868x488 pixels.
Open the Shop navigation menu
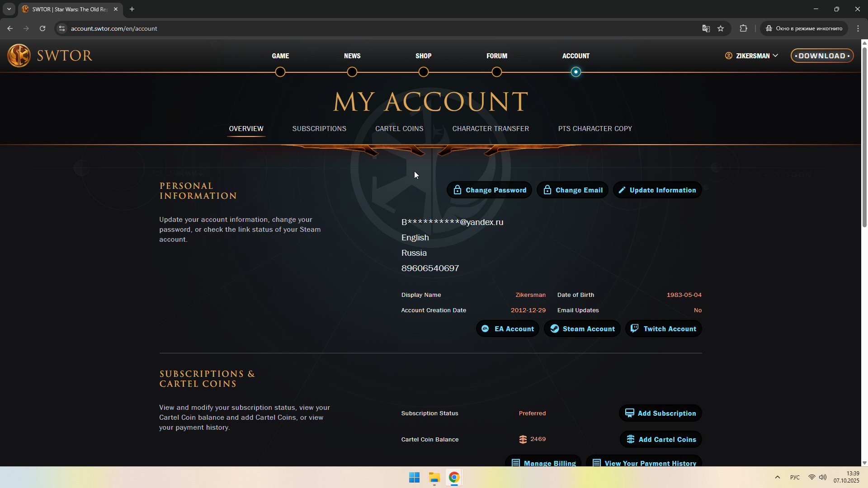click(x=423, y=56)
